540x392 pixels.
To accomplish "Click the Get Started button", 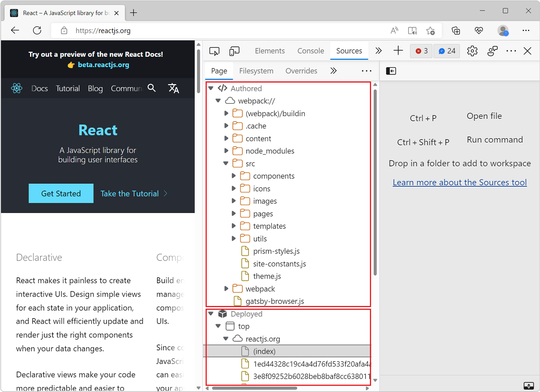I will 61,193.
